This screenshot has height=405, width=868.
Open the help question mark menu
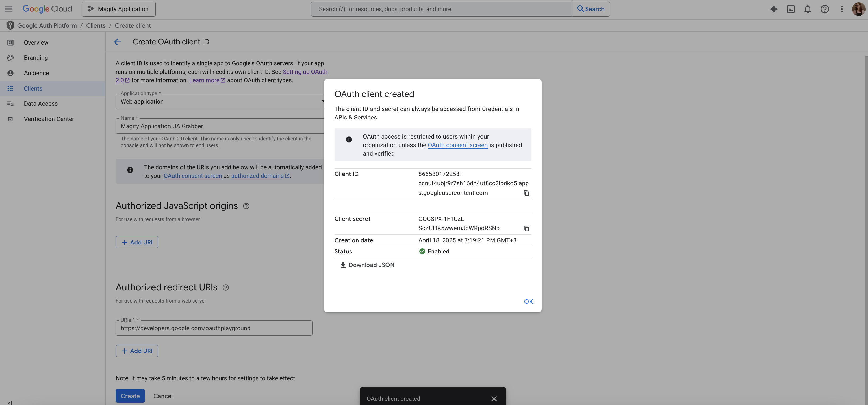pyautogui.click(x=824, y=9)
